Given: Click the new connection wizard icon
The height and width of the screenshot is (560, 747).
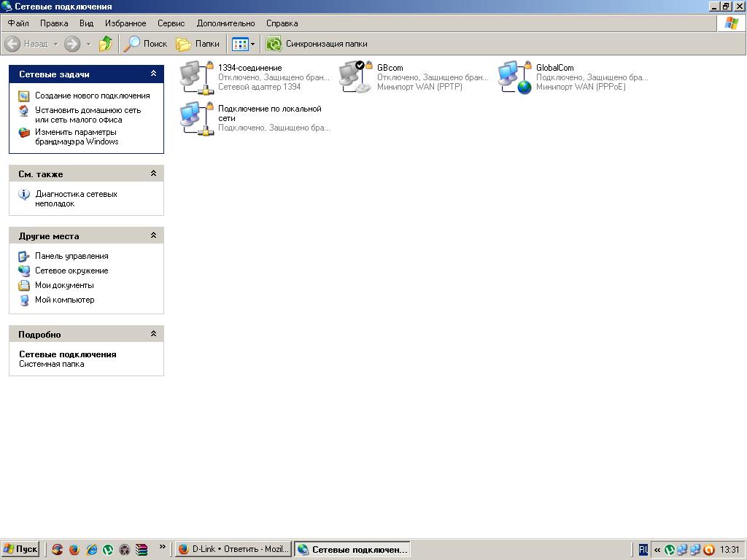Looking at the screenshot, I should tap(24, 96).
